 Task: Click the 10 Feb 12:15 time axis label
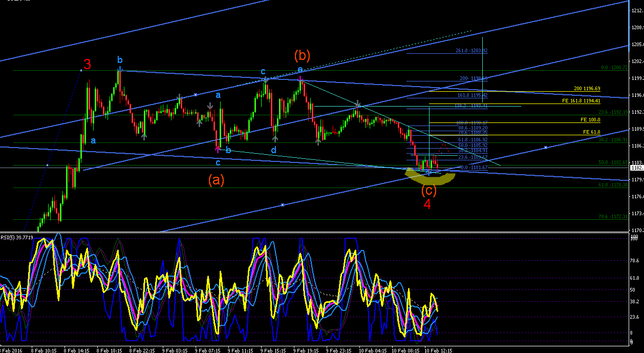coord(439,350)
